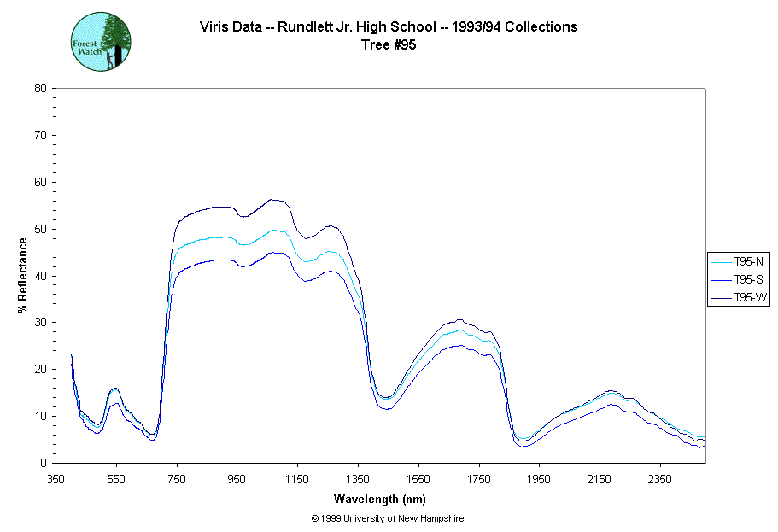
Task: Click the 550 x-axis tick label
Action: 116,479
